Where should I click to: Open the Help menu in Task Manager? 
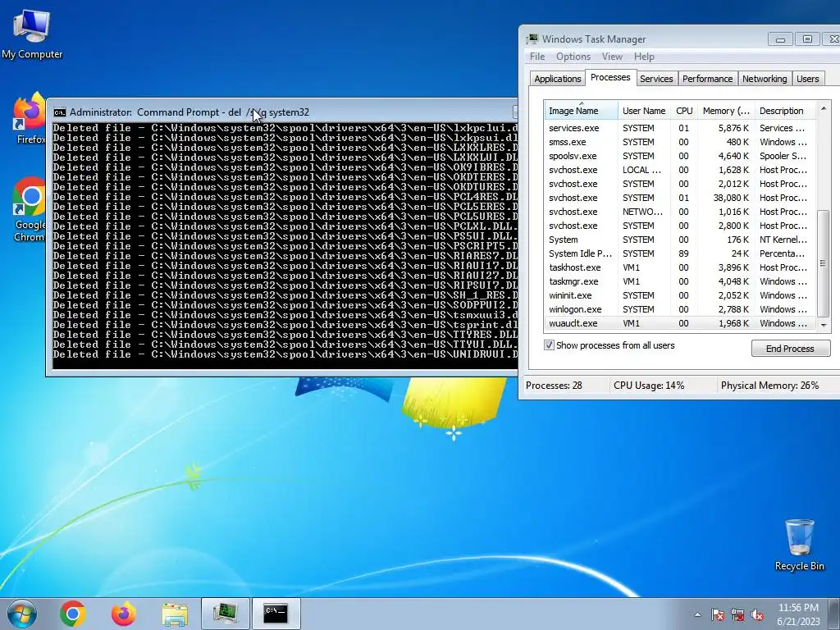[x=644, y=57]
